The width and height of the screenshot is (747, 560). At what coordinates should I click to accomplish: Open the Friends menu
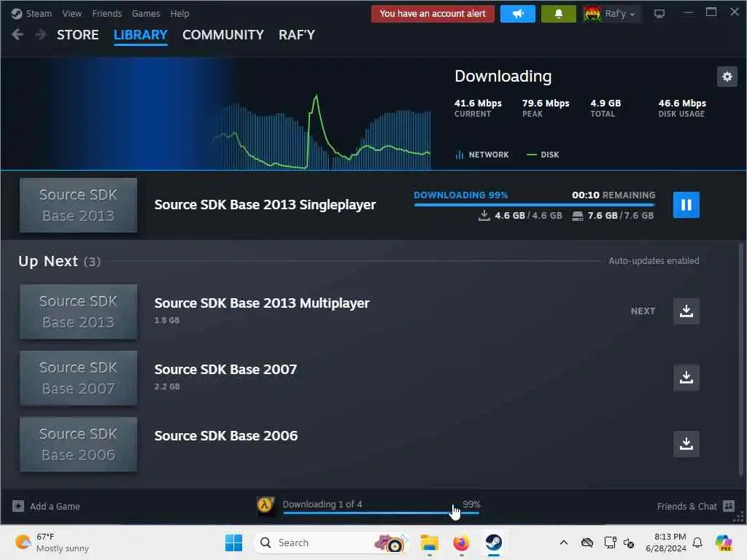[x=107, y=13]
